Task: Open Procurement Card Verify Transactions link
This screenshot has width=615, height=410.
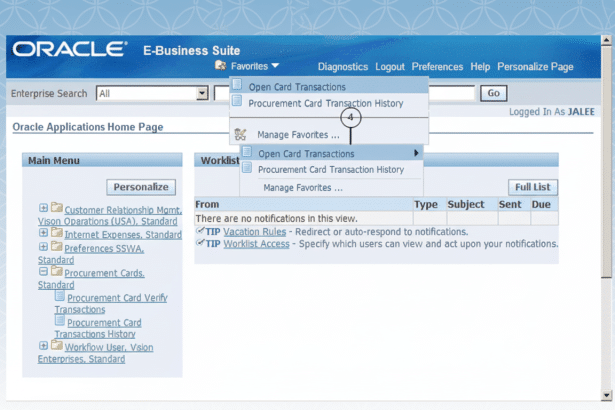Action: 111,304
